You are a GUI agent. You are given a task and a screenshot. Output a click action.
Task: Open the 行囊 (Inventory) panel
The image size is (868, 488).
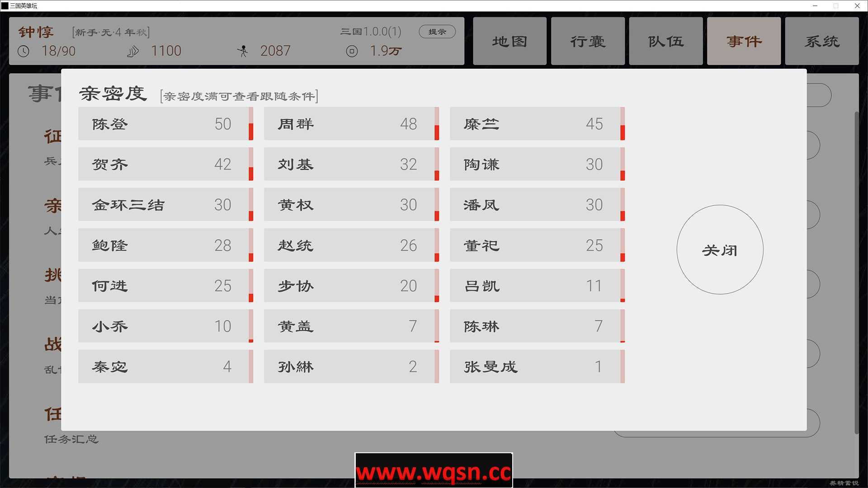click(x=587, y=41)
